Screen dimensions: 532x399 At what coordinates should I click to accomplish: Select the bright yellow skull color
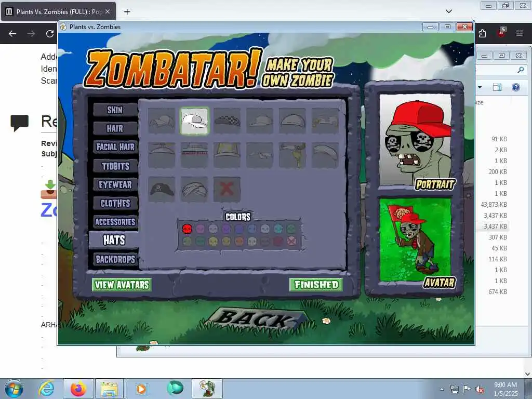point(213,241)
